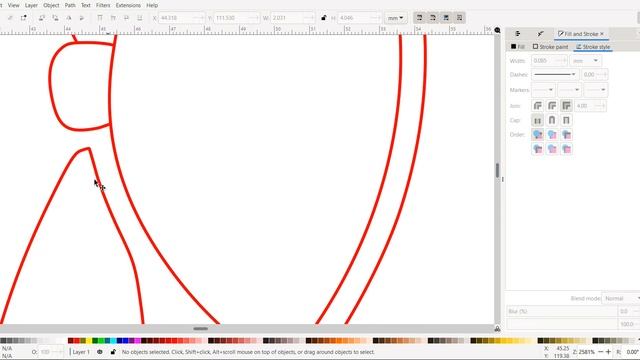Select the butt cap icon
Screen dimensions: 640x360
coord(538,120)
